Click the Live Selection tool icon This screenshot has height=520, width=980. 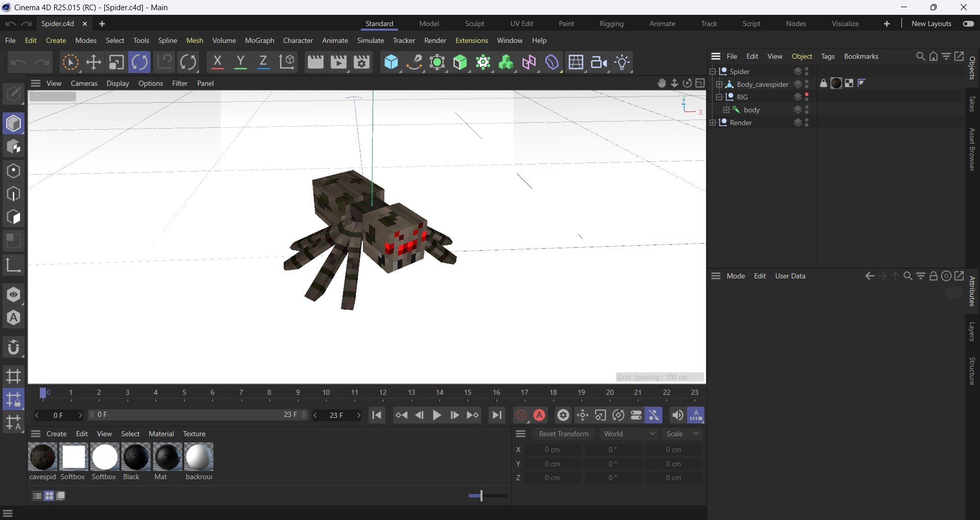pos(70,62)
